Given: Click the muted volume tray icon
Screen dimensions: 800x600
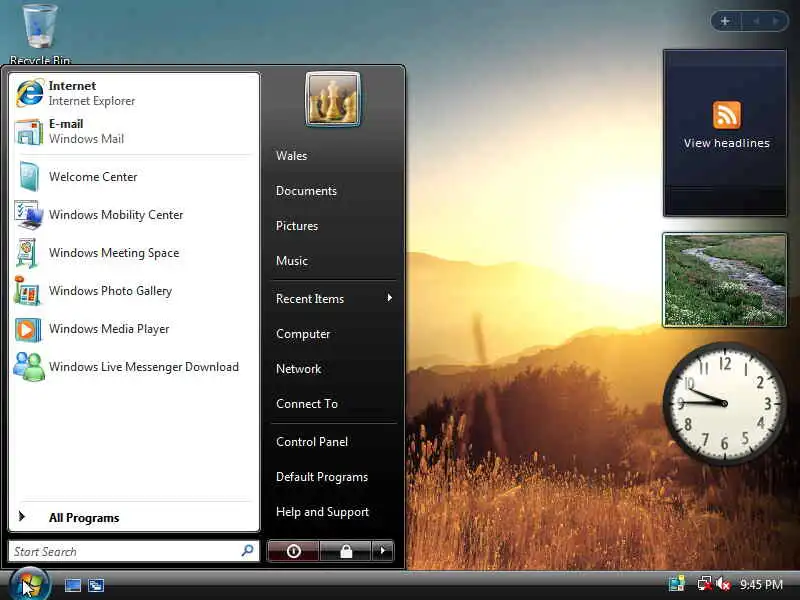Looking at the screenshot, I should 723,583.
